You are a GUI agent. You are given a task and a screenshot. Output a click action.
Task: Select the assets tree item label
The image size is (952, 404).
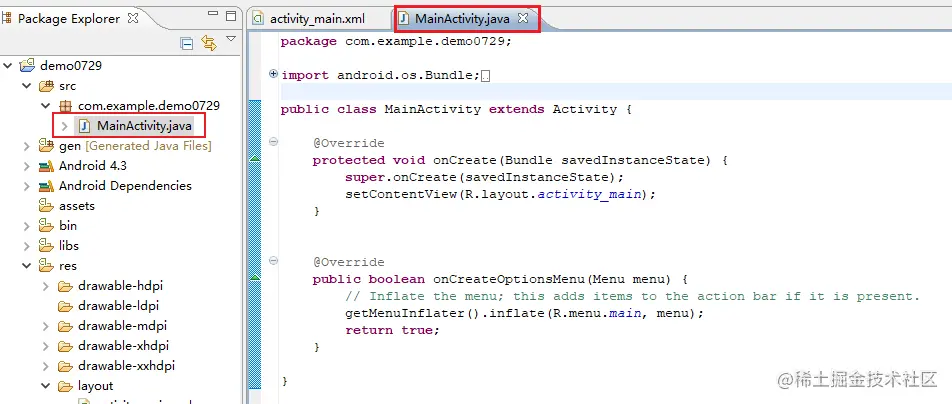(x=76, y=206)
